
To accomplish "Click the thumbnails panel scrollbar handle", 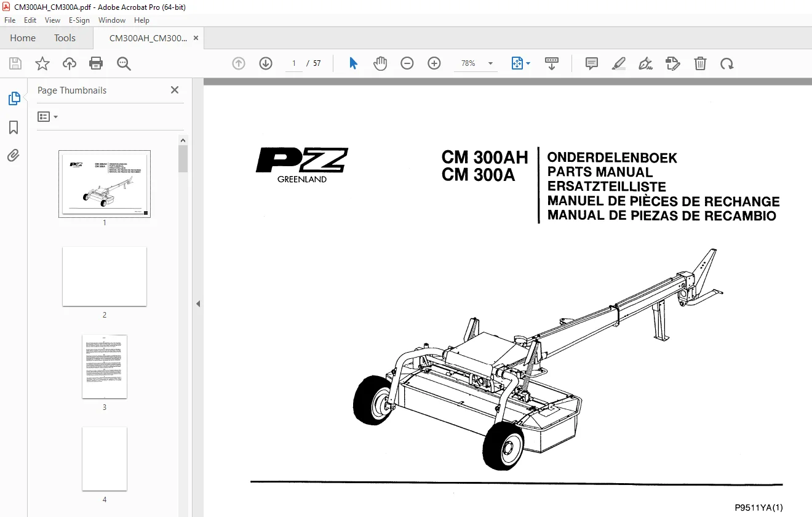I will click(x=183, y=159).
